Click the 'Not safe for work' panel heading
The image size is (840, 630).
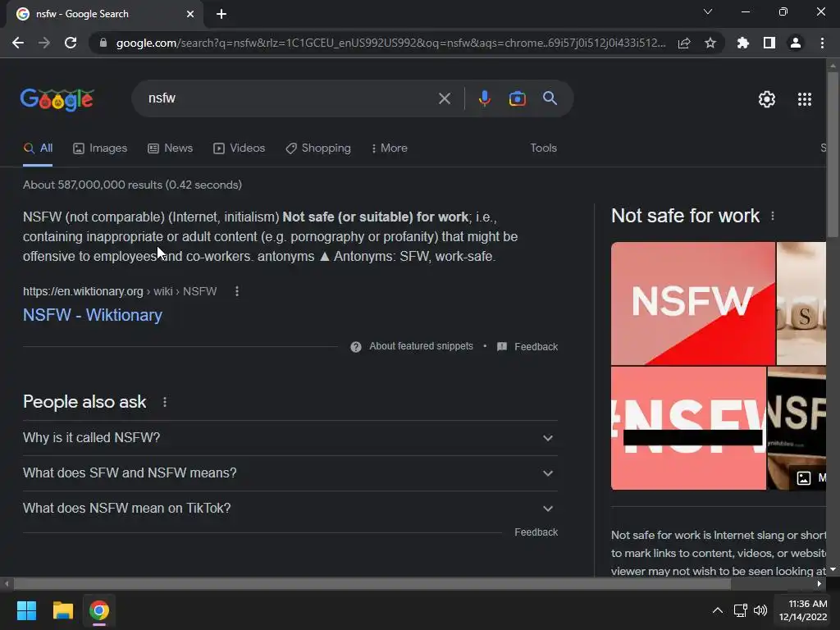pos(685,216)
